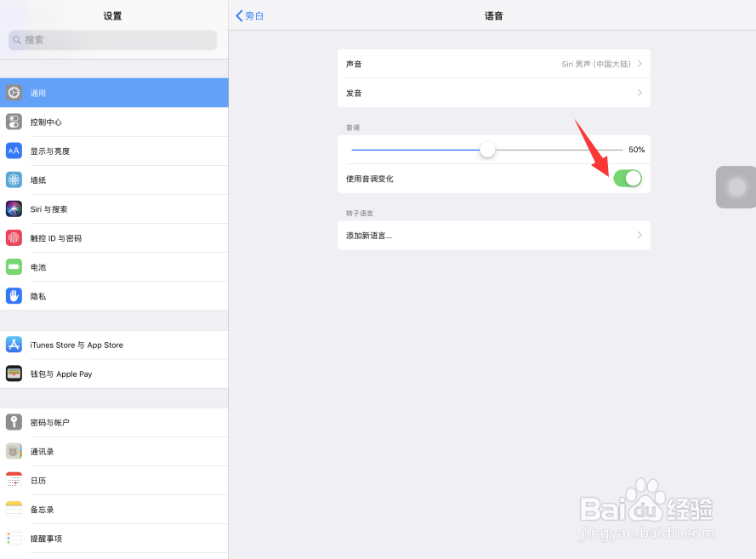Click the grey right portion of pitch slider
Viewport: 756px width, 559px height.
[x=560, y=150]
